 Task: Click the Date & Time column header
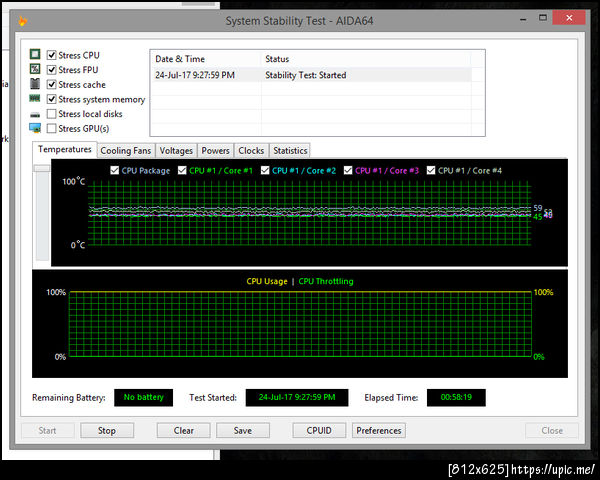205,59
